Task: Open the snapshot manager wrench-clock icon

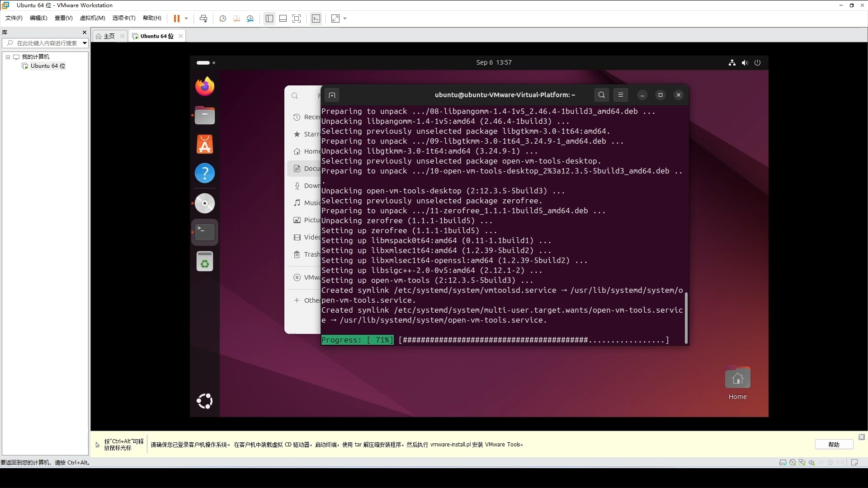Action: pyautogui.click(x=250, y=19)
